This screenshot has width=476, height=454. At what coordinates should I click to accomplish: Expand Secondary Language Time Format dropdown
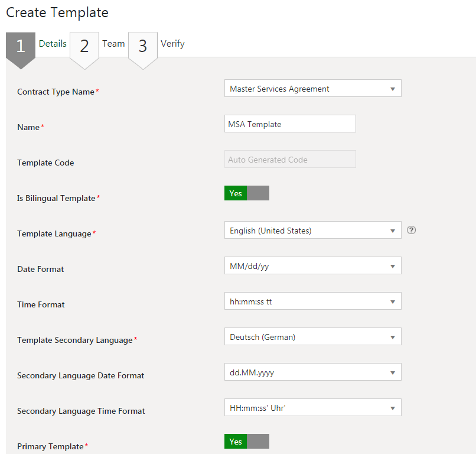pos(312,408)
